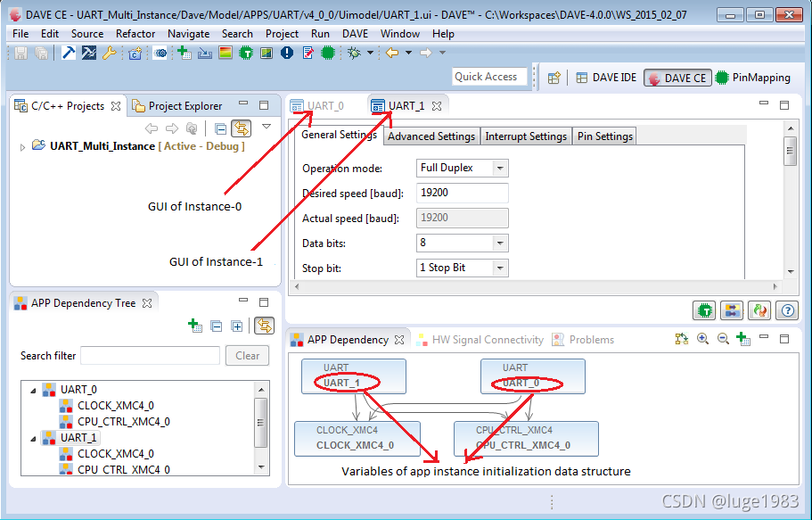
Task: Click Collapse All in APP Dependency Tree
Action: coord(217,326)
